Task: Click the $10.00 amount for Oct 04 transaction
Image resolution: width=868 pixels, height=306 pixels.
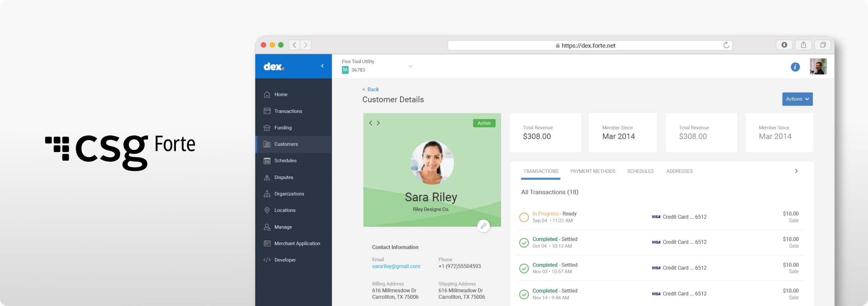Action: (791, 239)
